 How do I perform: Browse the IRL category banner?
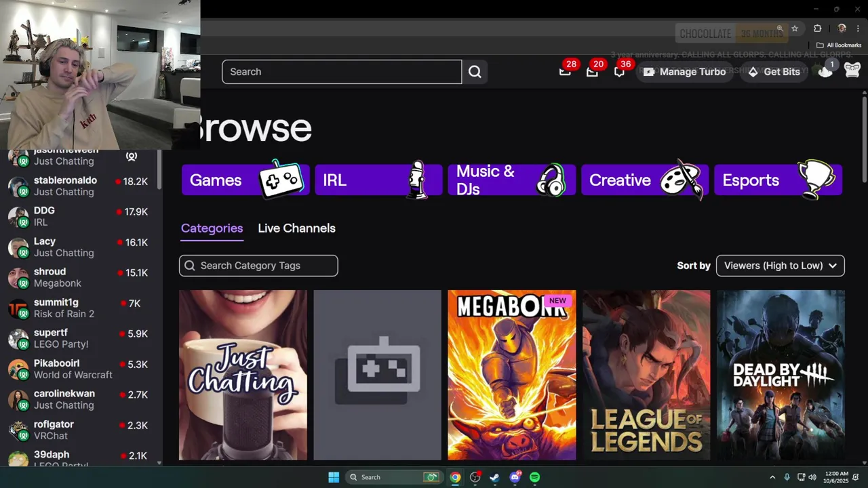(378, 180)
